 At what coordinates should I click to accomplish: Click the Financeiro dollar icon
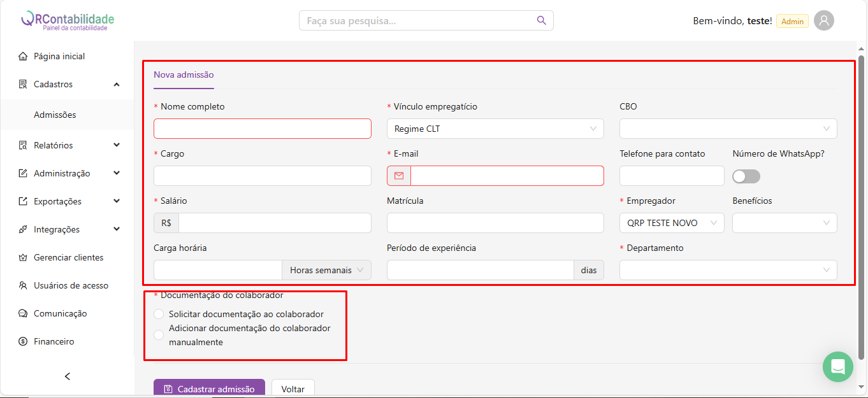click(x=23, y=341)
